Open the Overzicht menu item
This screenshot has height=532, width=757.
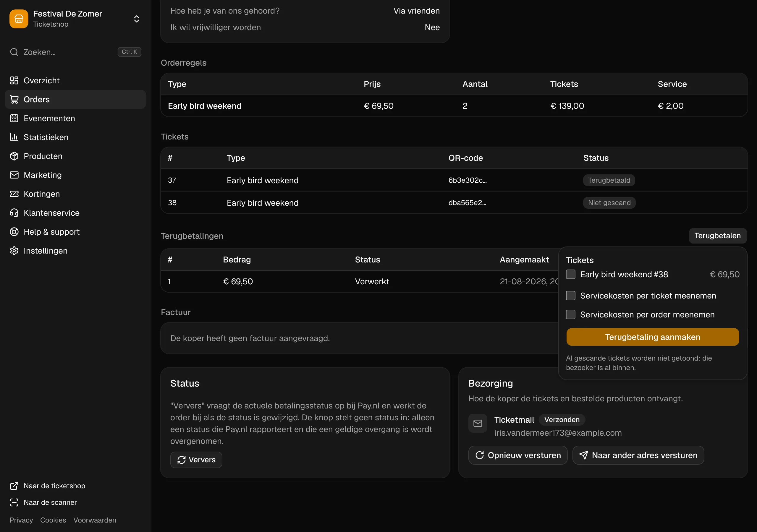point(75,80)
